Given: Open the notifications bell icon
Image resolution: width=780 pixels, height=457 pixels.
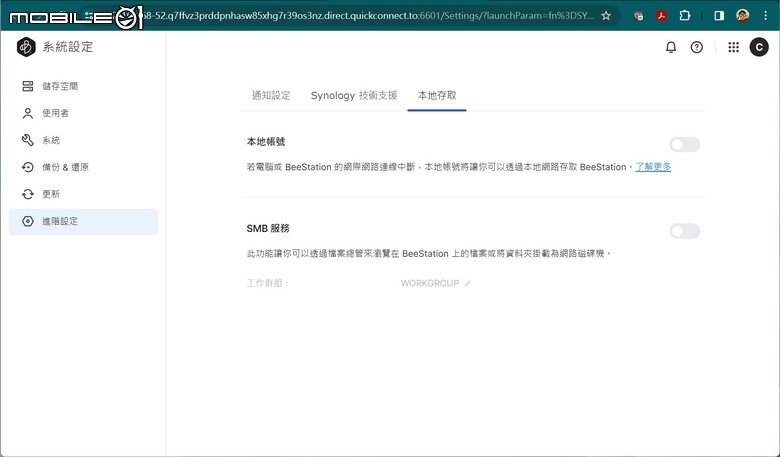Looking at the screenshot, I should click(x=671, y=47).
